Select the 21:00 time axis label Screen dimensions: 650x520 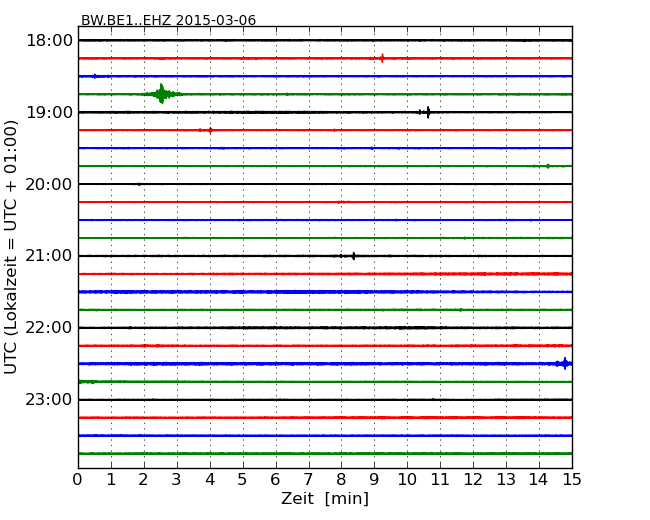click(49, 256)
